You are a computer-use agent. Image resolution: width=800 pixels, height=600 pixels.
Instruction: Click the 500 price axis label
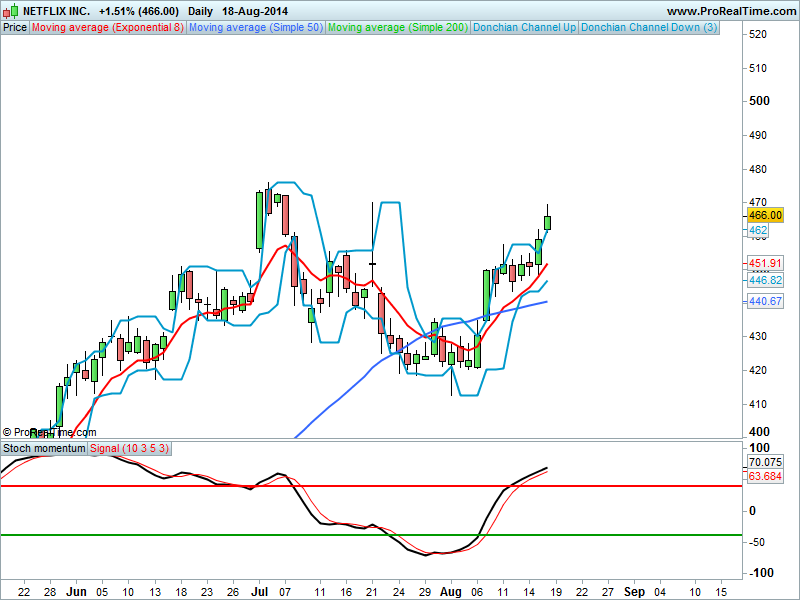759,101
